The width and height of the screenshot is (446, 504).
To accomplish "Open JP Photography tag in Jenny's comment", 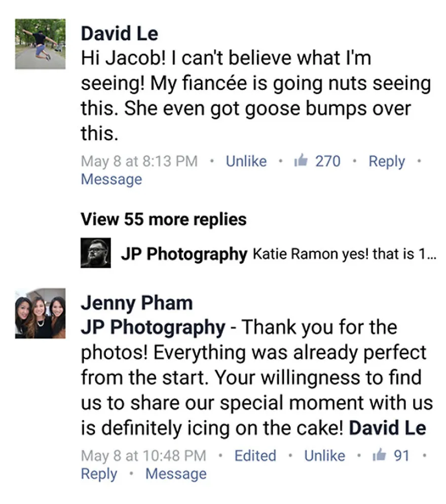I will pyautogui.click(x=153, y=328).
